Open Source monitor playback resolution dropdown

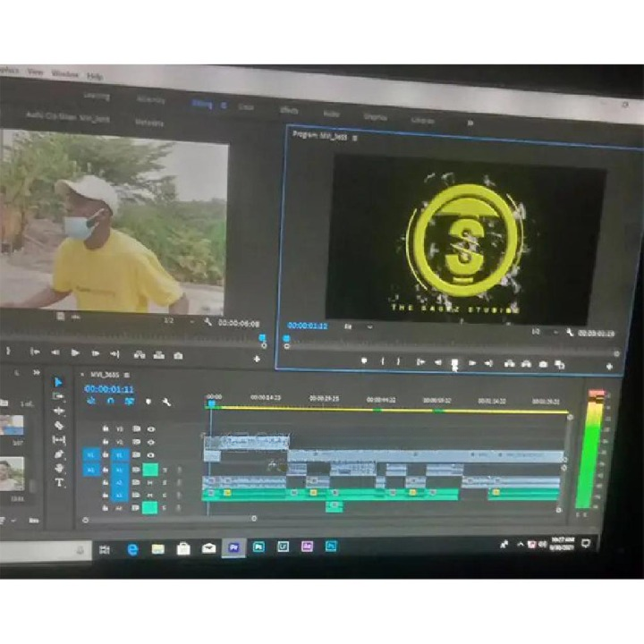coord(179,321)
